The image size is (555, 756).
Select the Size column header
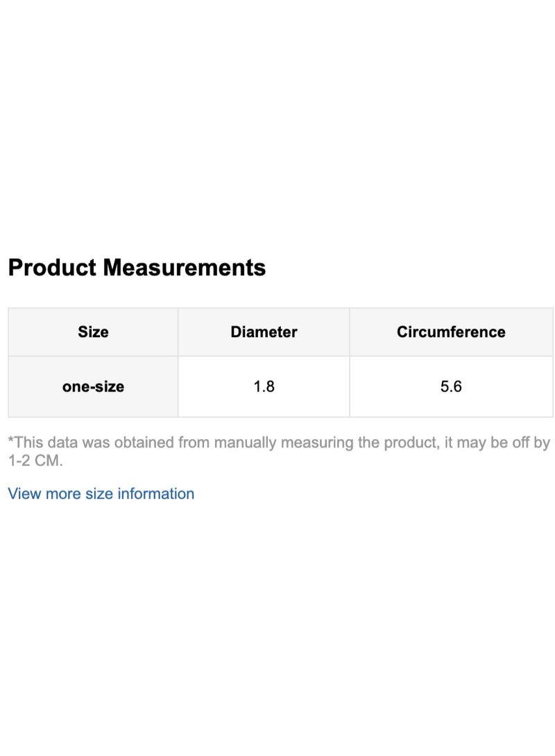[x=93, y=332]
